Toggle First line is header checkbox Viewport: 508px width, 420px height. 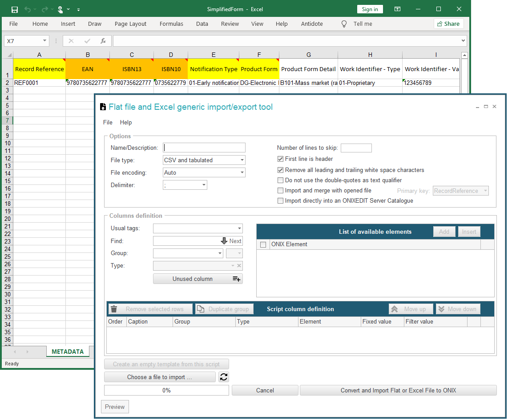(281, 159)
